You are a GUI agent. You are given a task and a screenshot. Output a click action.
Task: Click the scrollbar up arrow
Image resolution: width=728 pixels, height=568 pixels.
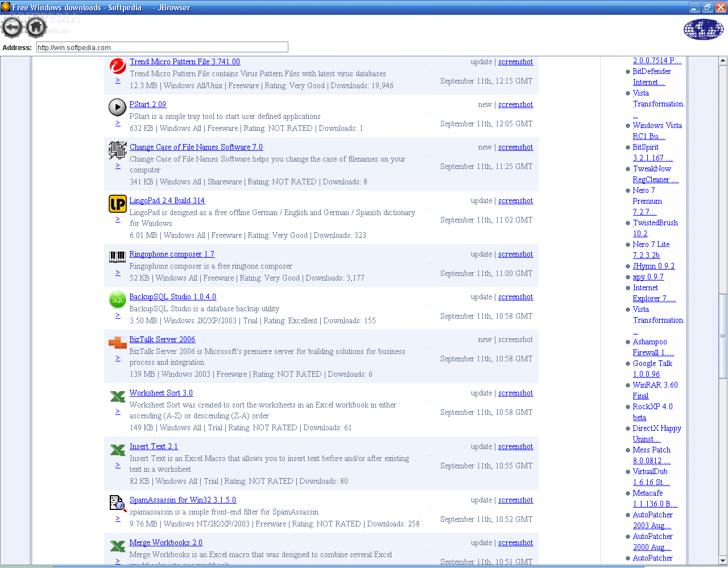pos(723,60)
